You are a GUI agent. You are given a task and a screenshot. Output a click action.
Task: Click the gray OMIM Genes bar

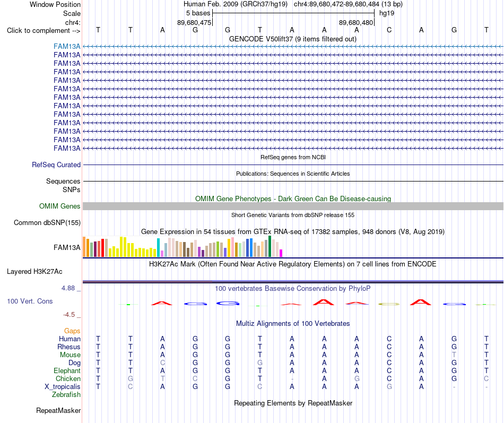(293, 206)
